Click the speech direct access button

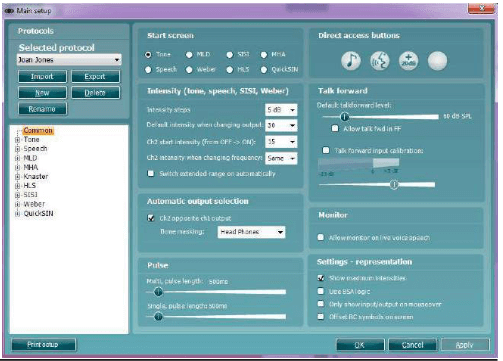click(380, 61)
